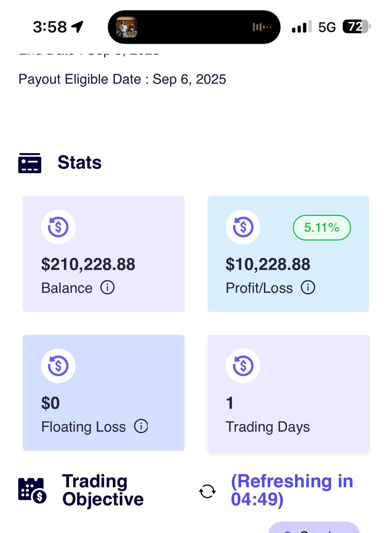Tap the 5.11% profit percentage badge
Viewport: 392px width, 533px height.
[321, 228]
